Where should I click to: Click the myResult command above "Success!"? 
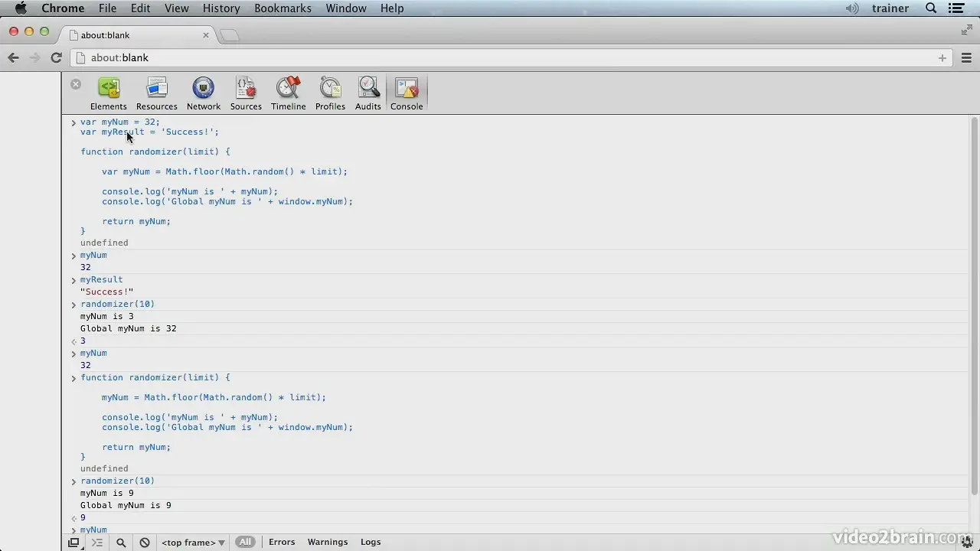(x=101, y=279)
